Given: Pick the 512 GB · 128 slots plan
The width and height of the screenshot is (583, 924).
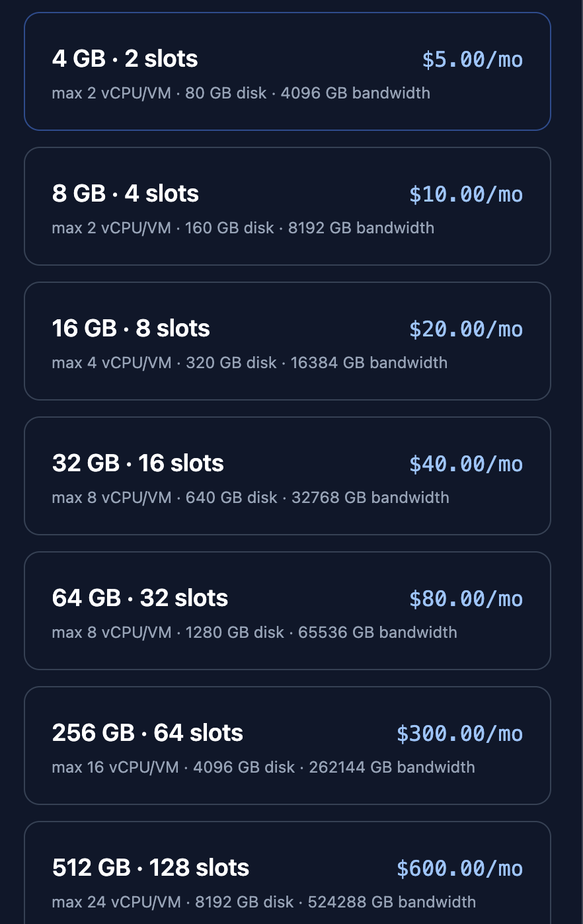Looking at the screenshot, I should pos(288,872).
